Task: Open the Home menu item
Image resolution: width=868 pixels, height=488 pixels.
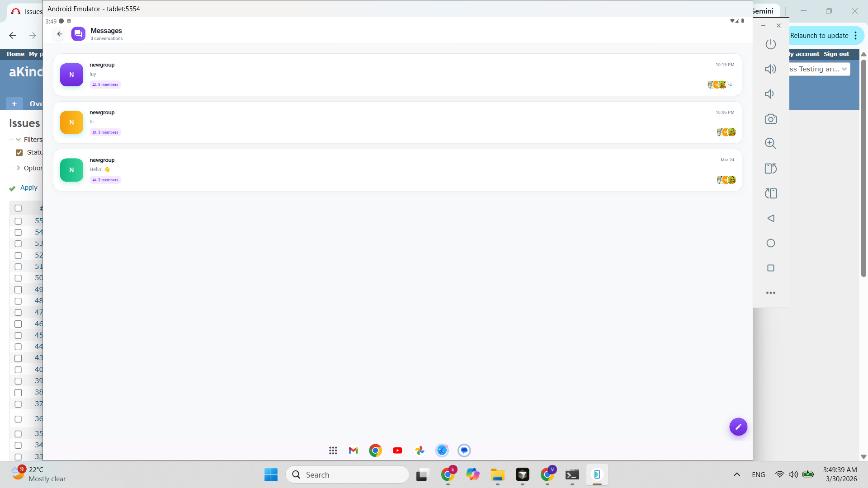Action: point(15,54)
